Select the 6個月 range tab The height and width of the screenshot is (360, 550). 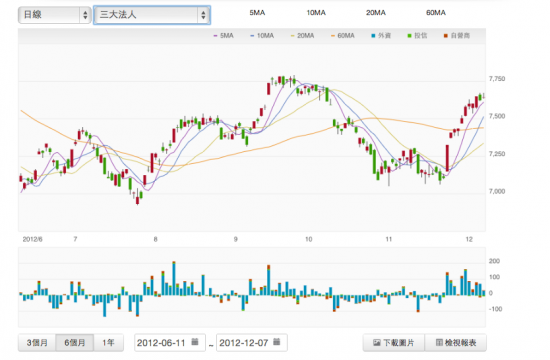pyautogui.click(x=75, y=342)
